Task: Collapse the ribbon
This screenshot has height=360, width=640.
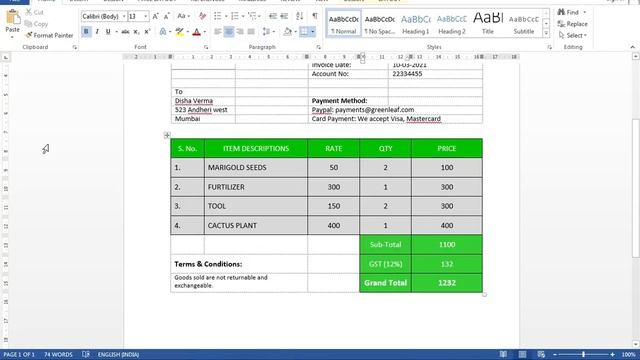Action: [632, 47]
